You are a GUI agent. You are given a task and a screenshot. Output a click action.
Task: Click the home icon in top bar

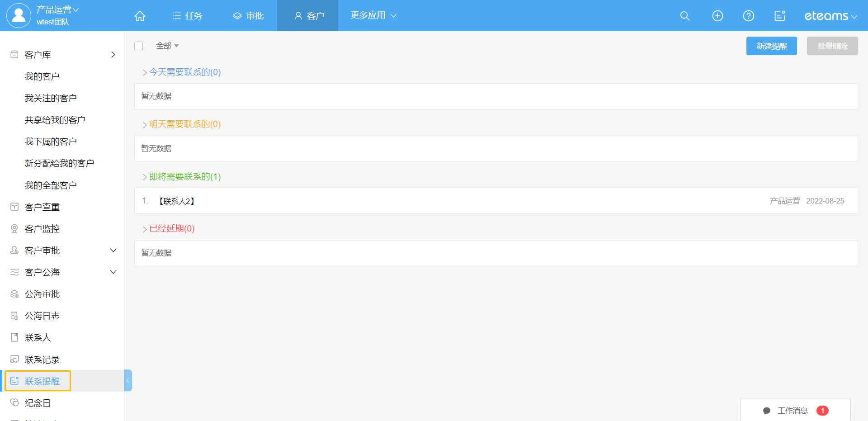click(140, 16)
